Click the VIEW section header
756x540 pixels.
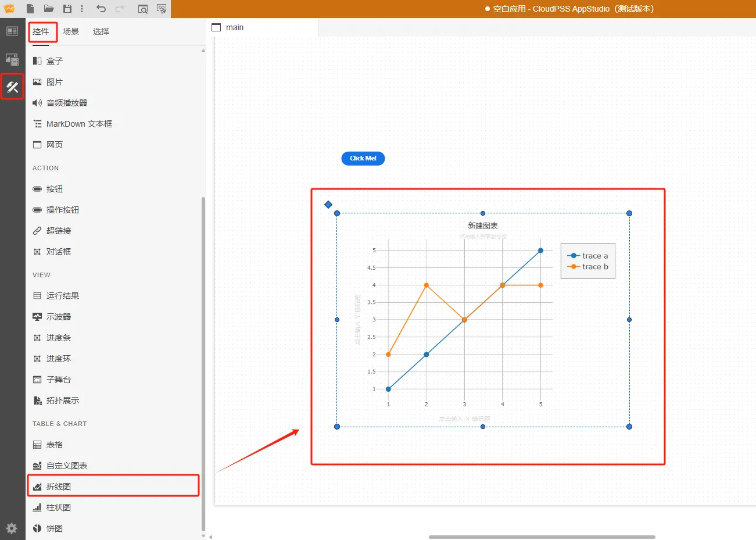pyautogui.click(x=42, y=275)
